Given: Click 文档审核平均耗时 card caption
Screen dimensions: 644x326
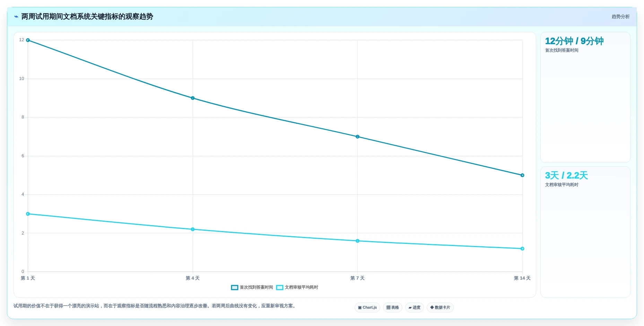Looking at the screenshot, I should pos(562,185).
